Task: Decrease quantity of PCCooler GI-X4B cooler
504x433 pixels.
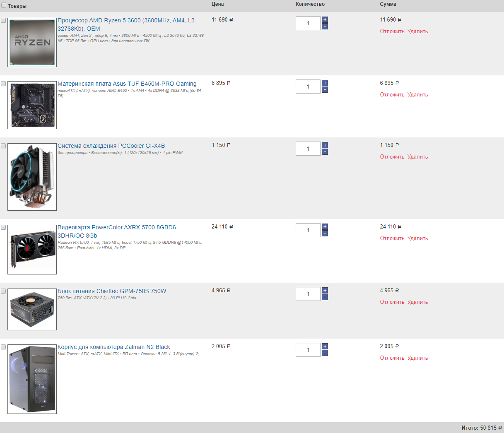Action: [x=325, y=152]
